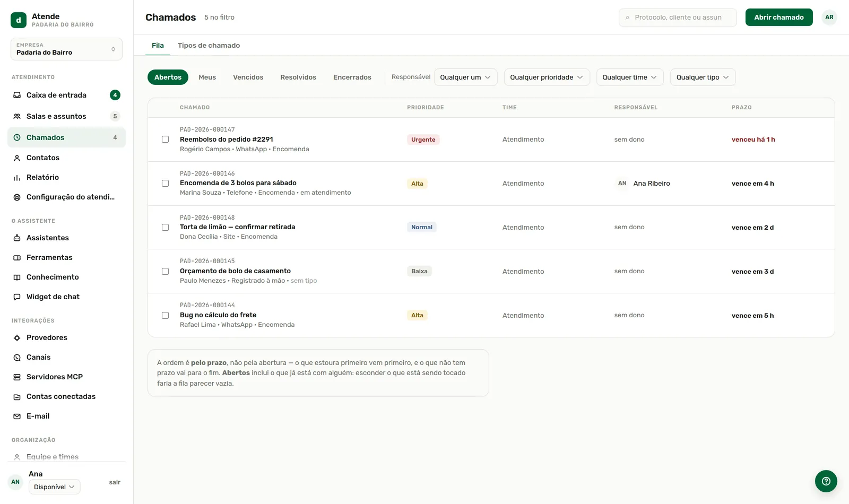Tick checkbox for Encomenda de 3 bolos
Image resolution: width=849 pixels, height=504 pixels.
tap(166, 184)
